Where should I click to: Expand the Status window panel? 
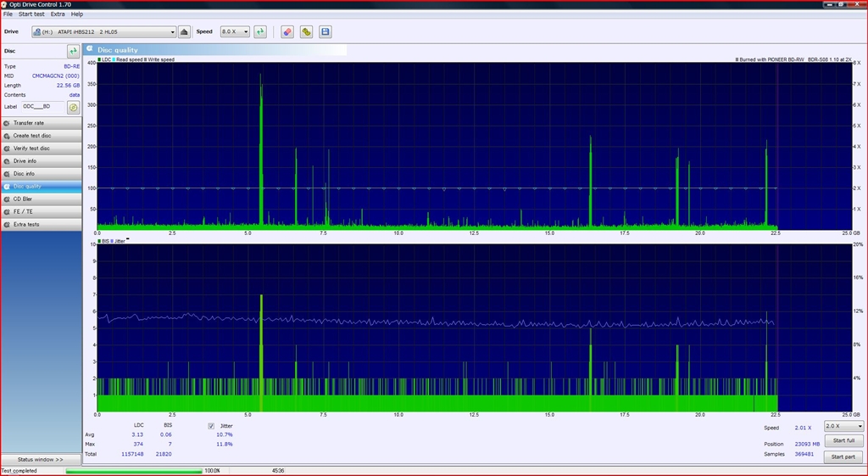click(x=41, y=459)
